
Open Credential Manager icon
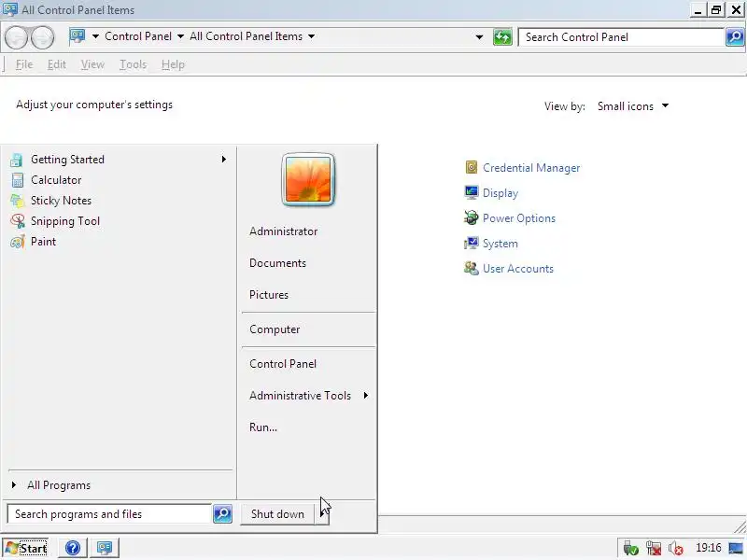472,167
